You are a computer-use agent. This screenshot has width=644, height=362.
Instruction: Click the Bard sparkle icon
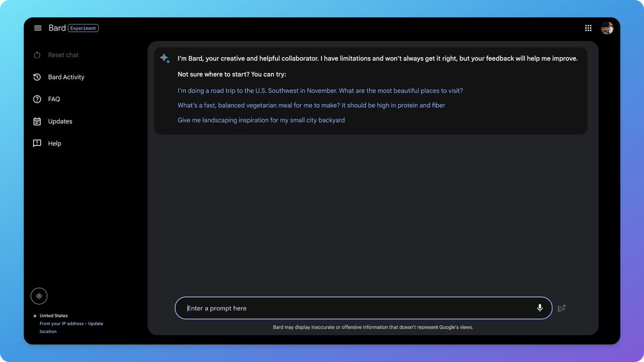coord(165,58)
